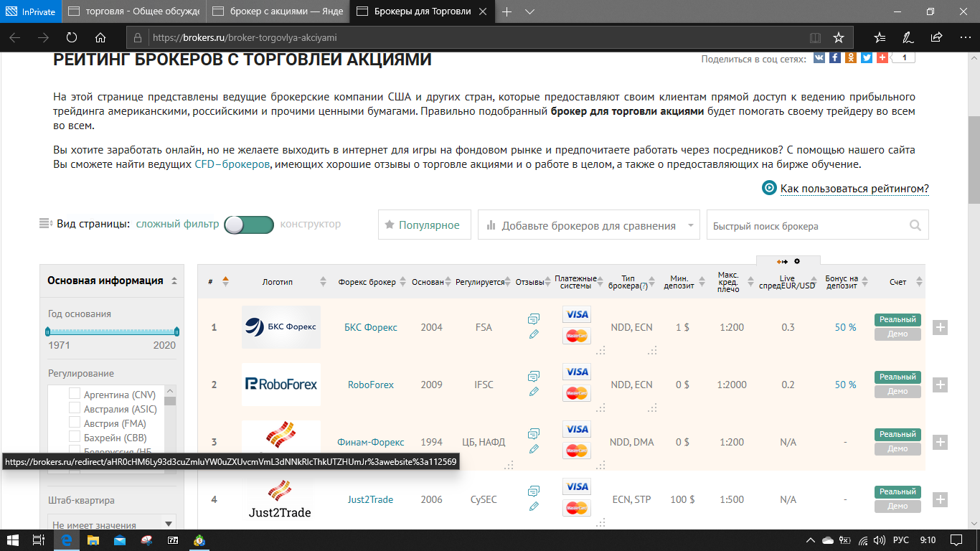
Task: Open Edge favorites hub icon
Action: click(880, 37)
